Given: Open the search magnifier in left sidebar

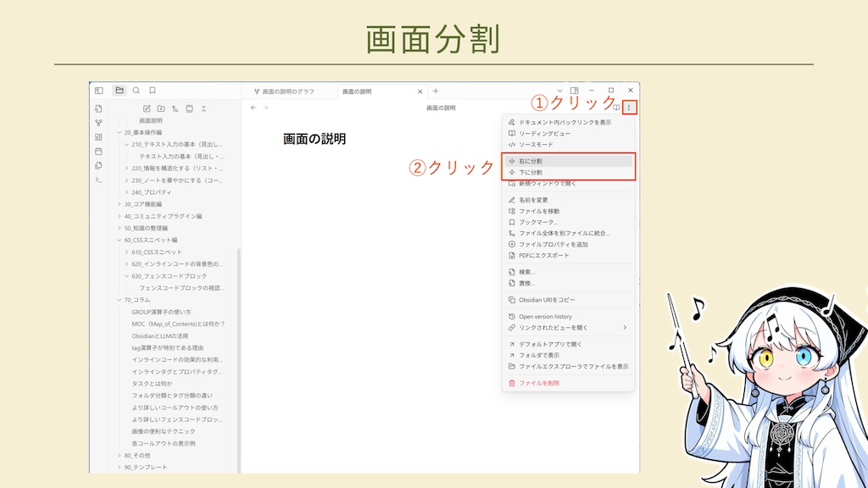Looking at the screenshot, I should tap(136, 91).
